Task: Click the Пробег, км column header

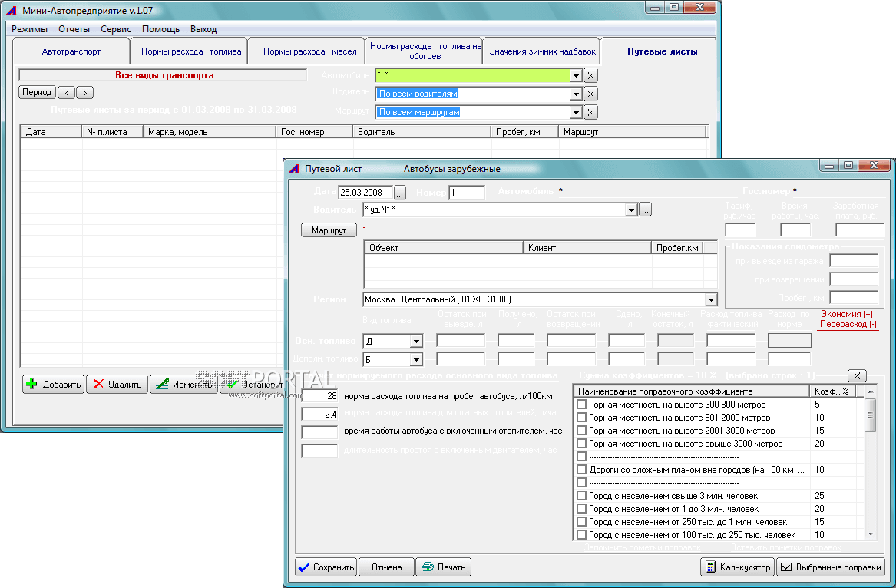Action: pyautogui.click(x=524, y=132)
